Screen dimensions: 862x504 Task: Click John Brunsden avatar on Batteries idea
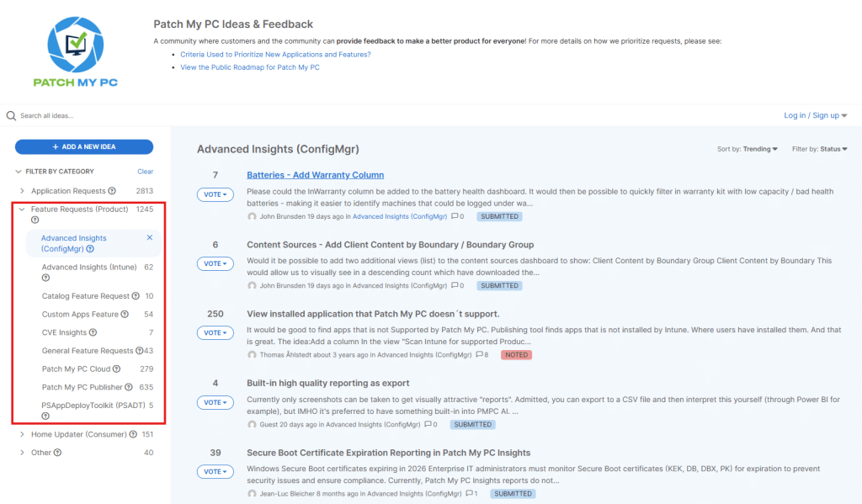[252, 216]
